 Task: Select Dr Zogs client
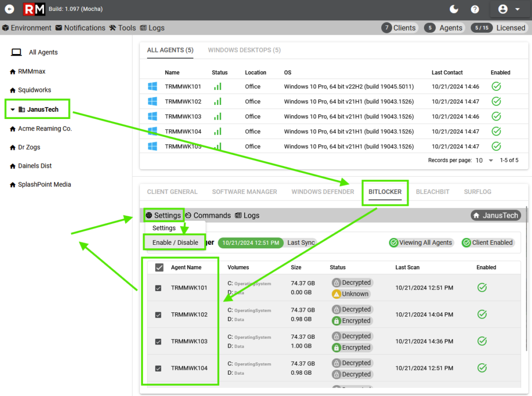pyautogui.click(x=29, y=147)
